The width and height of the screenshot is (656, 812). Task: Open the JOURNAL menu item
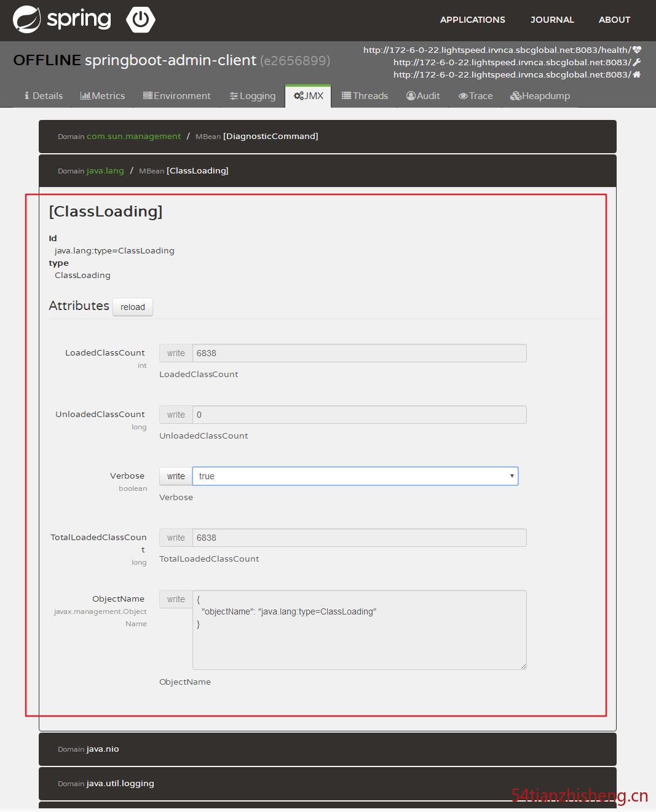click(x=551, y=19)
